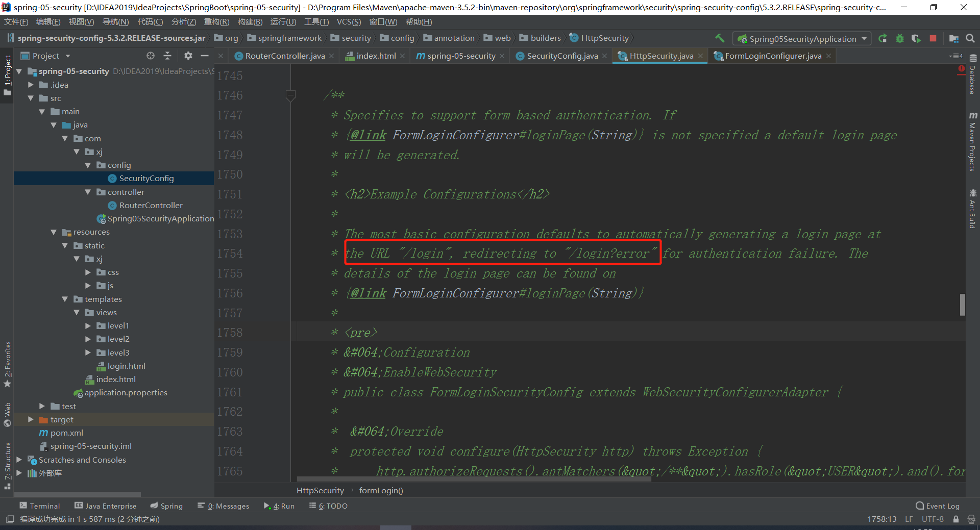Click the Rerun application icon
Image resolution: width=980 pixels, height=530 pixels.
click(x=883, y=39)
